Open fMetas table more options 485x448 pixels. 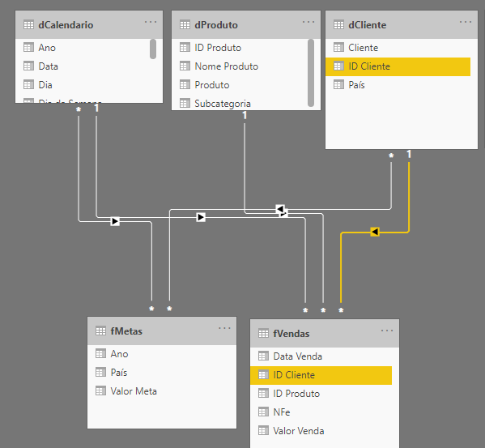click(x=224, y=328)
